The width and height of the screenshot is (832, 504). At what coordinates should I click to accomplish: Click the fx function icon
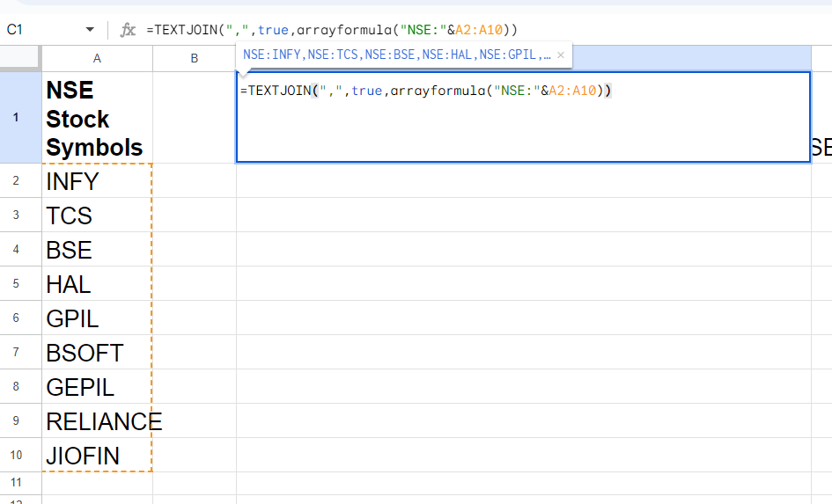pos(128,30)
